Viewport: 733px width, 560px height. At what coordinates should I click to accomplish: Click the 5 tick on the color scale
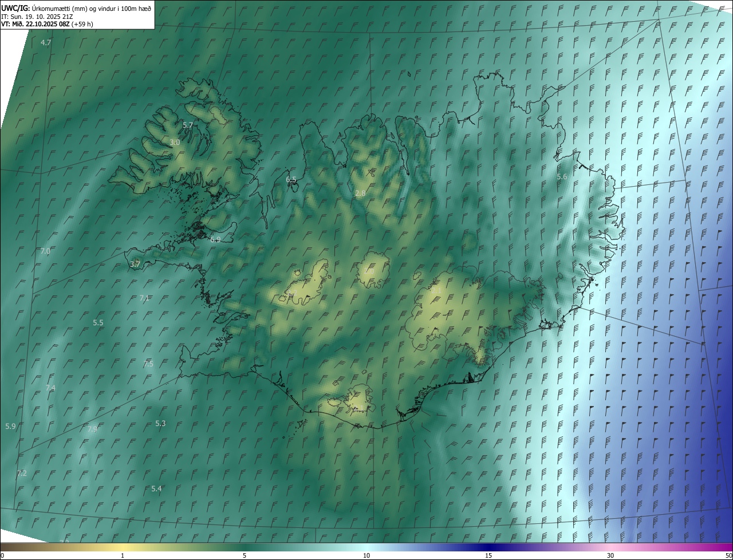tap(245, 556)
